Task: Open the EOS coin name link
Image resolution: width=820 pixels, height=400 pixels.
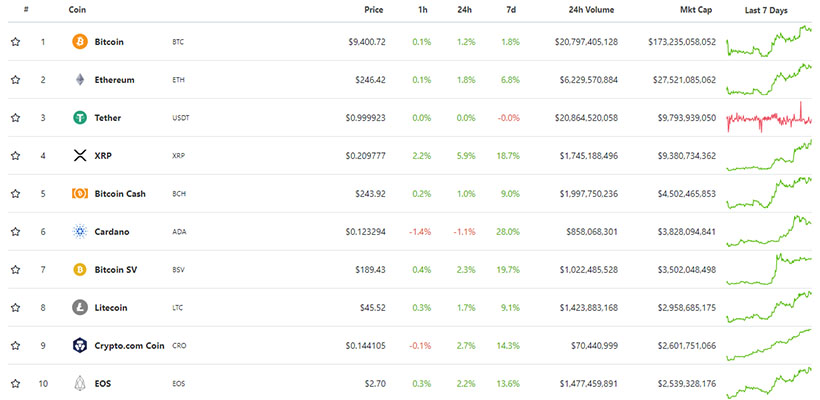Action: (x=102, y=384)
